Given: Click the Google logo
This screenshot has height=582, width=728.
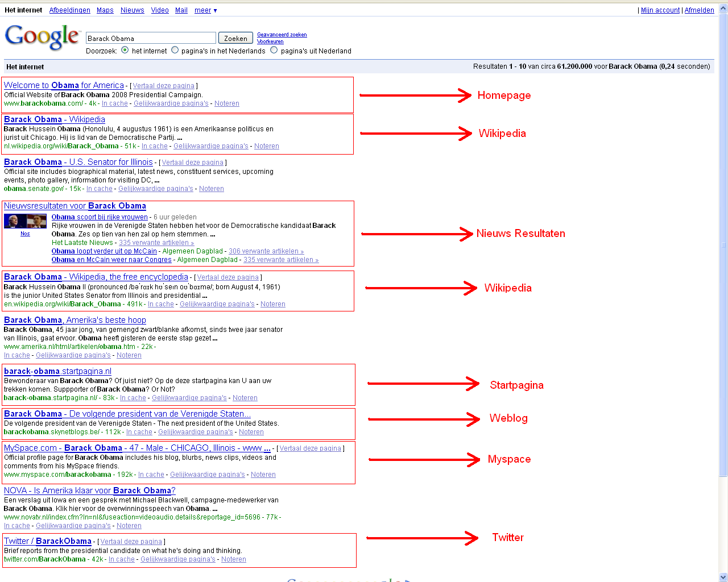Looking at the screenshot, I should tap(42, 37).
